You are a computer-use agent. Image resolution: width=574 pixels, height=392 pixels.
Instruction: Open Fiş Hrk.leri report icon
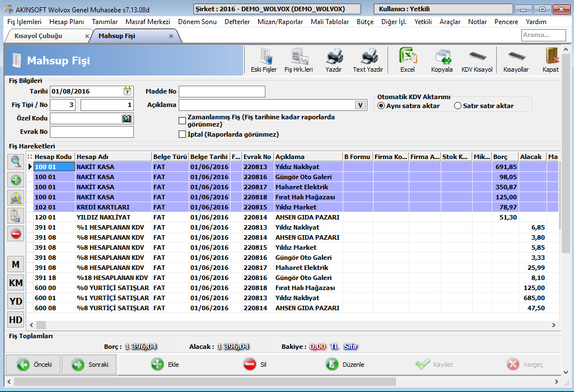tap(298, 60)
